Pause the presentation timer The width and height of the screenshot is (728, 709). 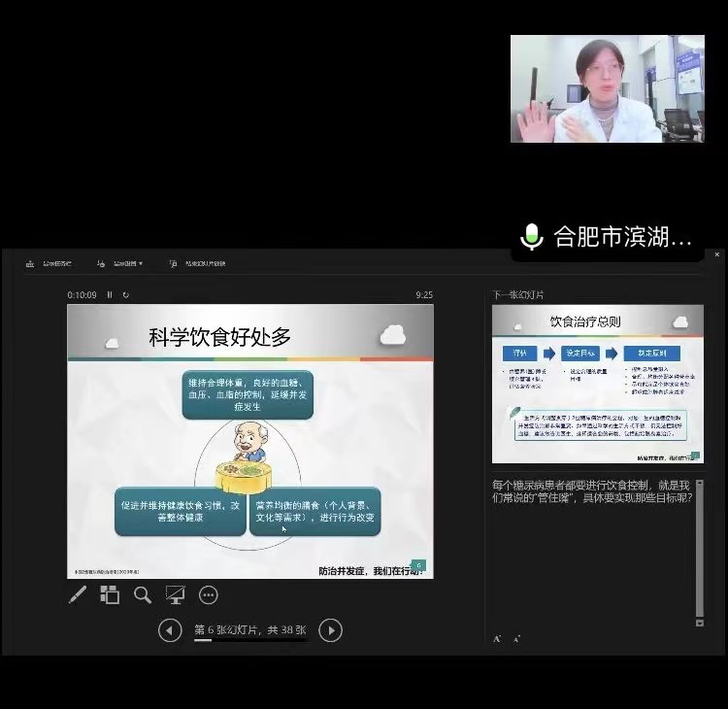(x=110, y=294)
